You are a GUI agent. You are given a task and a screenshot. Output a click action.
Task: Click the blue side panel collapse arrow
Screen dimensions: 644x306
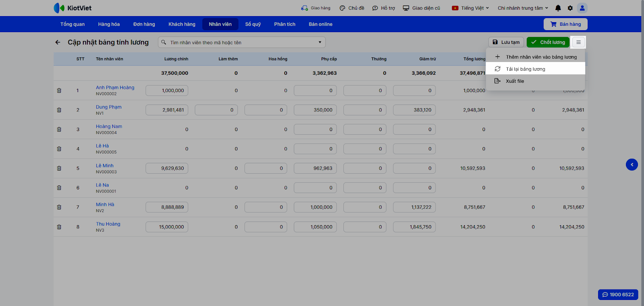[632, 164]
